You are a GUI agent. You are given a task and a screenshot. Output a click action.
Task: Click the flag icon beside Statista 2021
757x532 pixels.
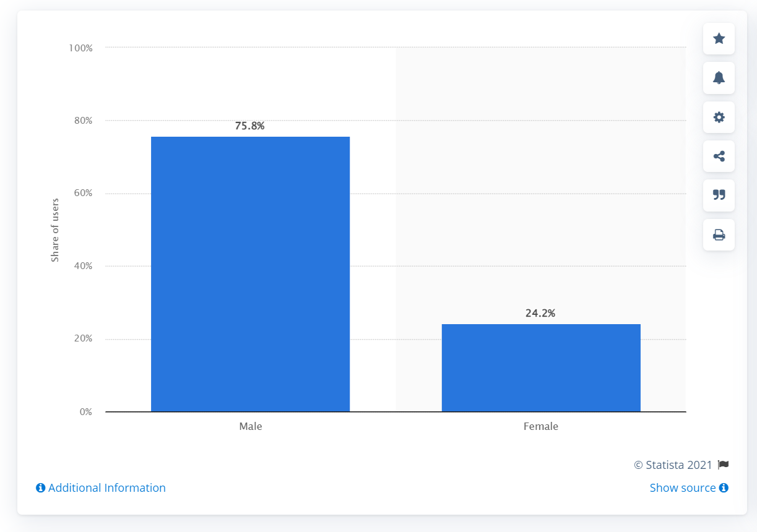[x=723, y=465]
